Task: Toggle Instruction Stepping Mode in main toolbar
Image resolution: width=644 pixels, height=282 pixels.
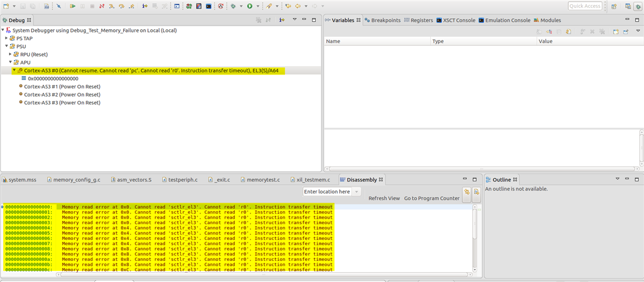Action: (145, 6)
